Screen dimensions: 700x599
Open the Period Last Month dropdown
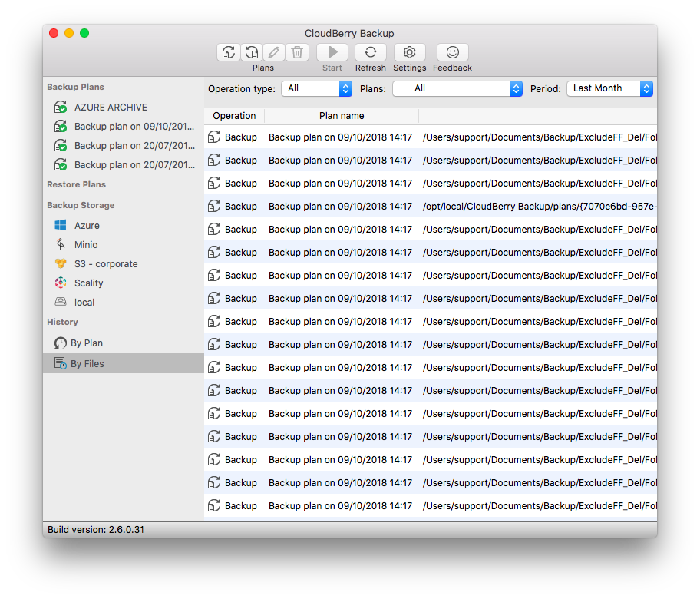click(610, 88)
